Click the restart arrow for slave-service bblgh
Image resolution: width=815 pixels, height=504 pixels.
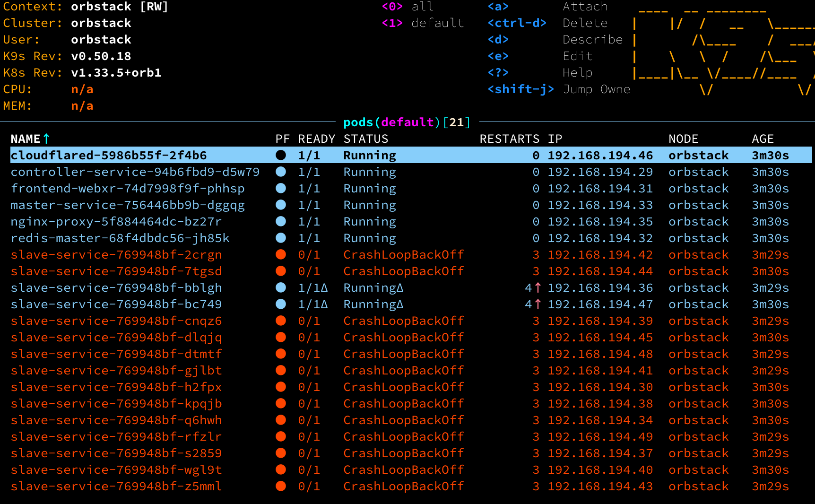(x=538, y=288)
